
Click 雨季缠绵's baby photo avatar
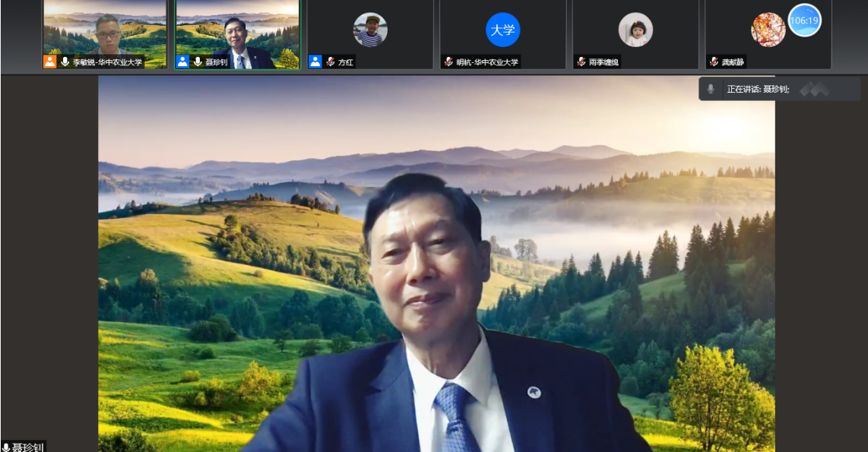tap(635, 30)
